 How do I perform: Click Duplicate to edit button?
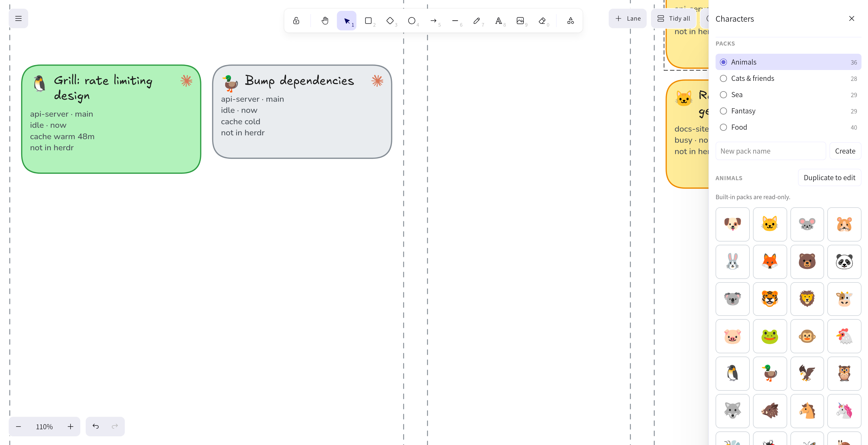pyautogui.click(x=829, y=178)
